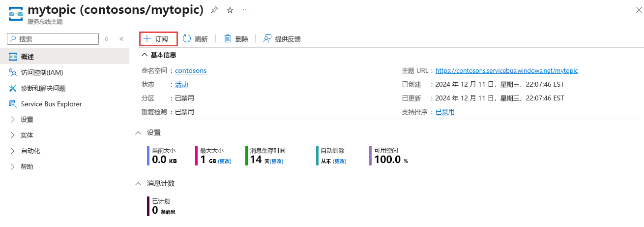Click the 重复检测 已禁用 value

click(184, 112)
